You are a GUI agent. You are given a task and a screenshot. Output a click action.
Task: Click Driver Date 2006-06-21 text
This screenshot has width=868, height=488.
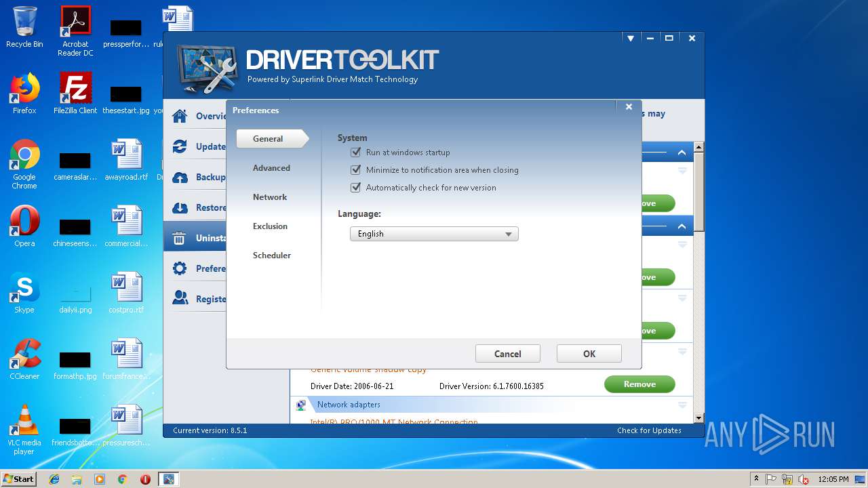(x=352, y=386)
